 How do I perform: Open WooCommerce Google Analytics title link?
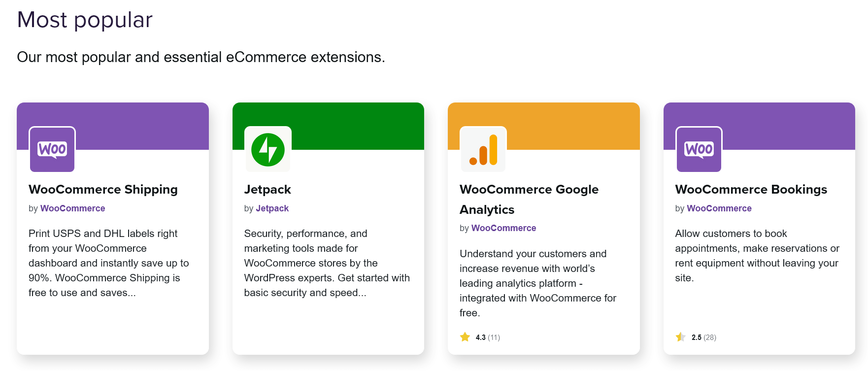click(529, 200)
